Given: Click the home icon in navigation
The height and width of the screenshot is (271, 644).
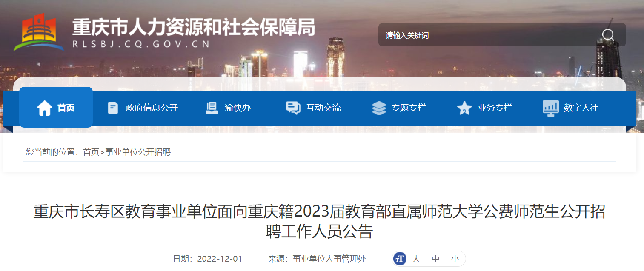Looking at the screenshot, I should pos(45,108).
